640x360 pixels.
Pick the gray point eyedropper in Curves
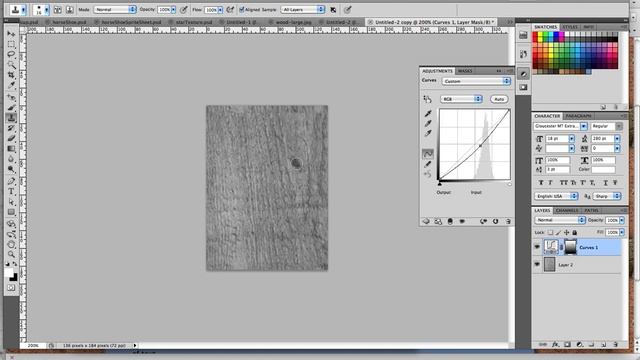[428, 123]
